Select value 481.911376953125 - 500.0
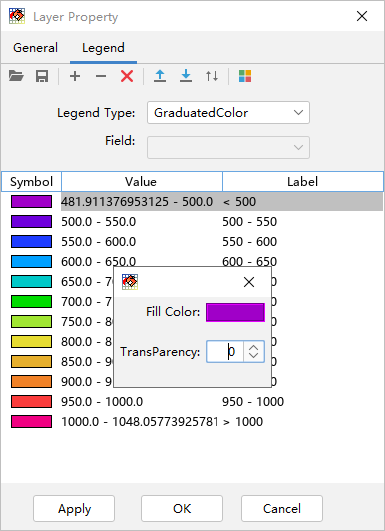Image resolution: width=385 pixels, height=531 pixels. click(137, 202)
